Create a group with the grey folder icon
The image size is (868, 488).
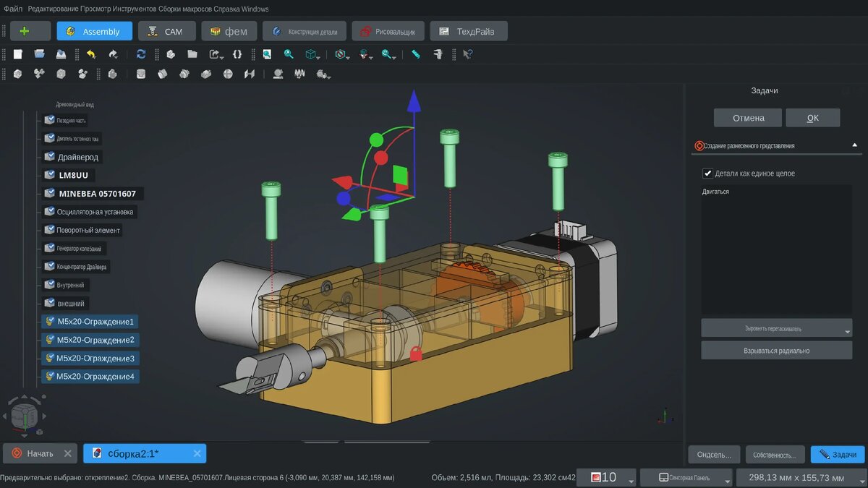click(x=192, y=54)
